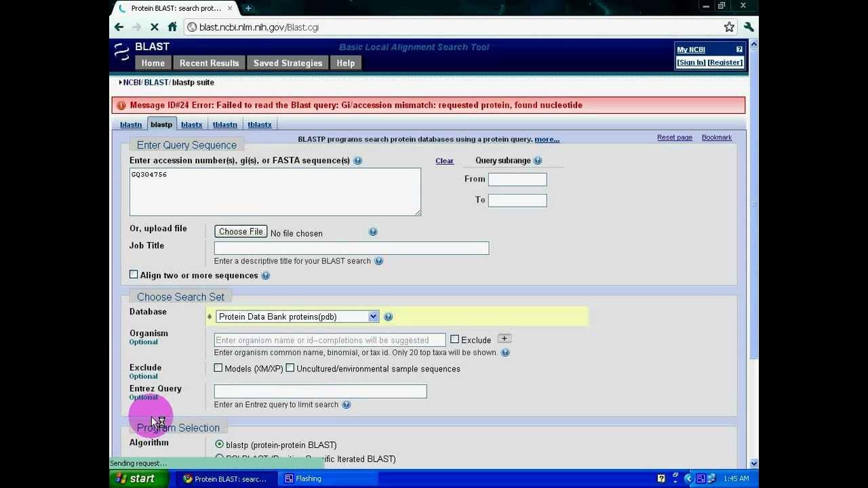The width and height of the screenshot is (868, 488).
Task: Click the Register link
Action: point(725,62)
